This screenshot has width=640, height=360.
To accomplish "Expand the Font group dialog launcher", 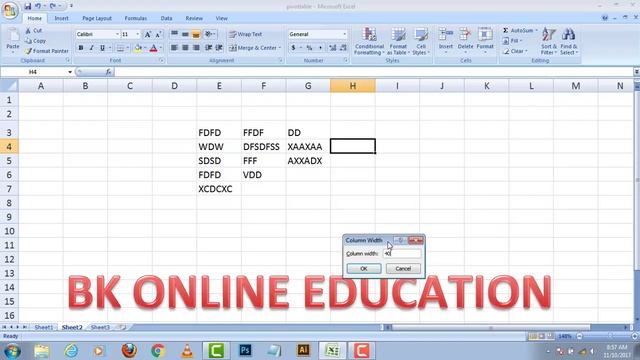I will pyautogui.click(x=162, y=60).
